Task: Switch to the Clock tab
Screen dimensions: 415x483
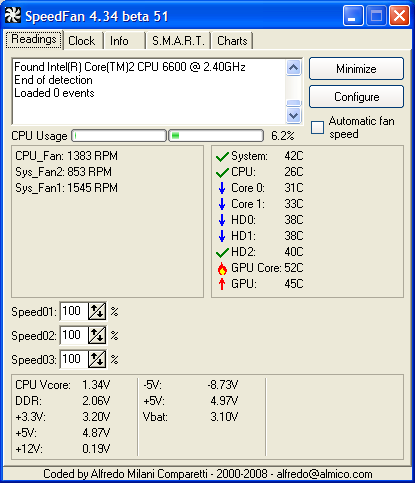Action: (82, 41)
